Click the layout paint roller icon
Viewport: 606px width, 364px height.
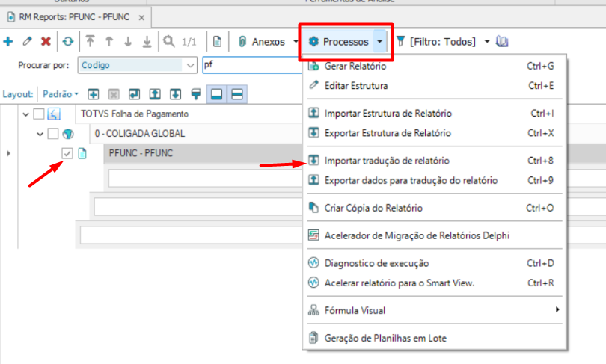pos(196,94)
